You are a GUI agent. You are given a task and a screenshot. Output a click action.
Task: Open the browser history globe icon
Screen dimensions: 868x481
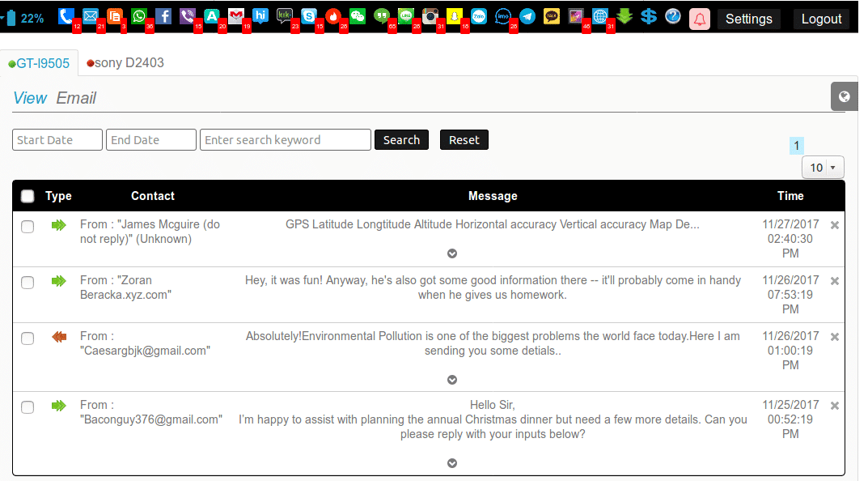pos(600,16)
